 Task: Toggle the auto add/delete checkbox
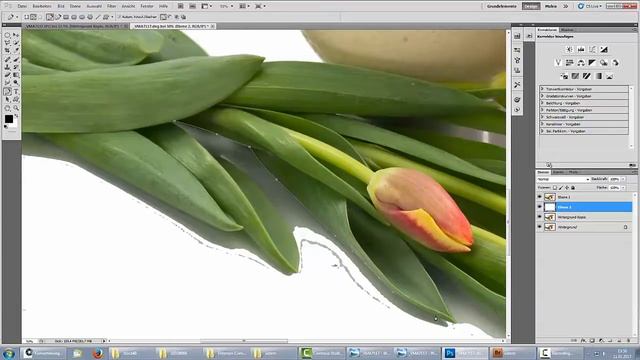tap(119, 17)
